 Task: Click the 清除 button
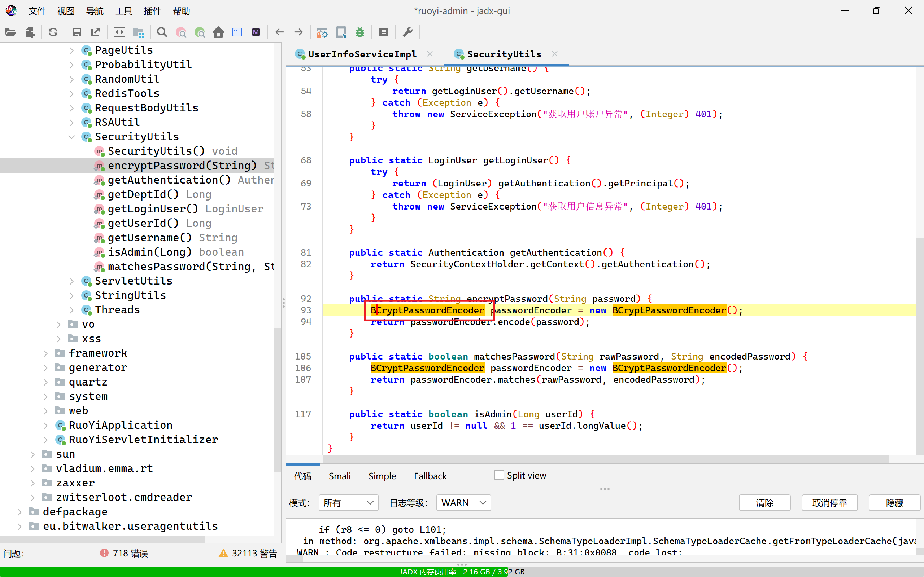764,503
